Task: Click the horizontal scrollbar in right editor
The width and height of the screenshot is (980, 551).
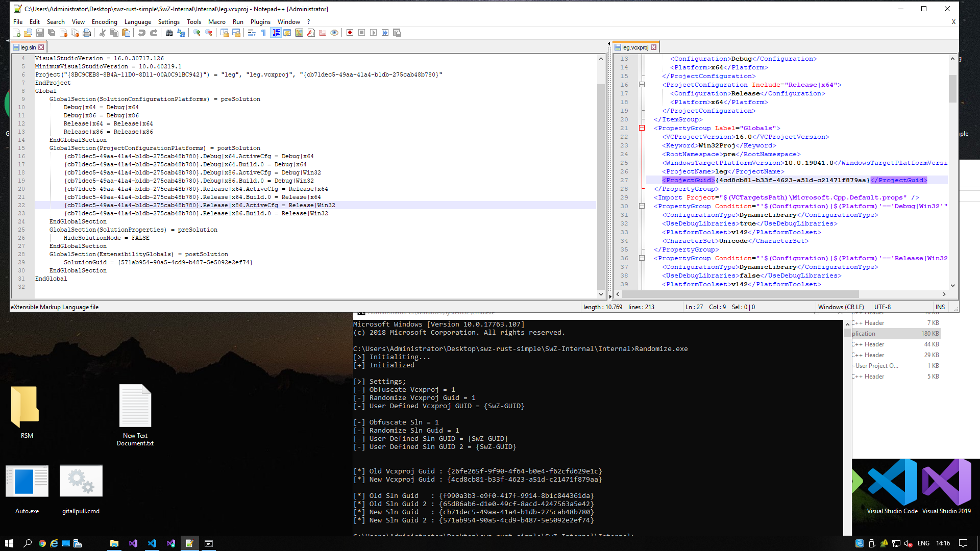Action: 740,294
